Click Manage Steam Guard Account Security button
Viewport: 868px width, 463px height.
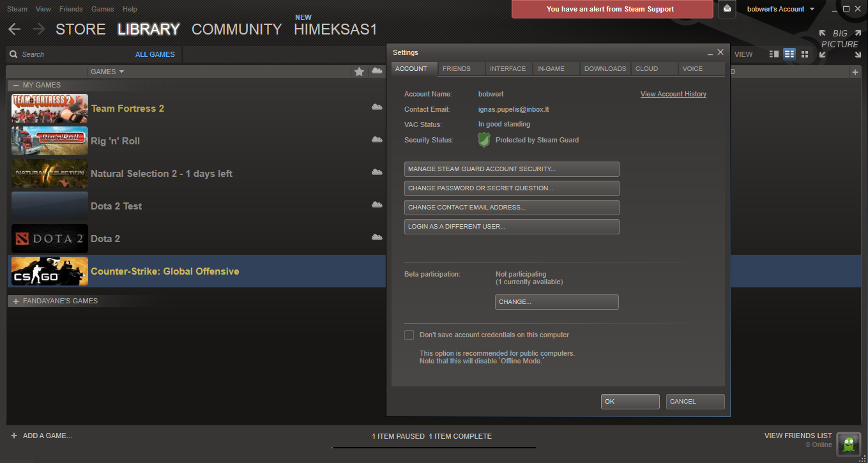pyautogui.click(x=512, y=169)
